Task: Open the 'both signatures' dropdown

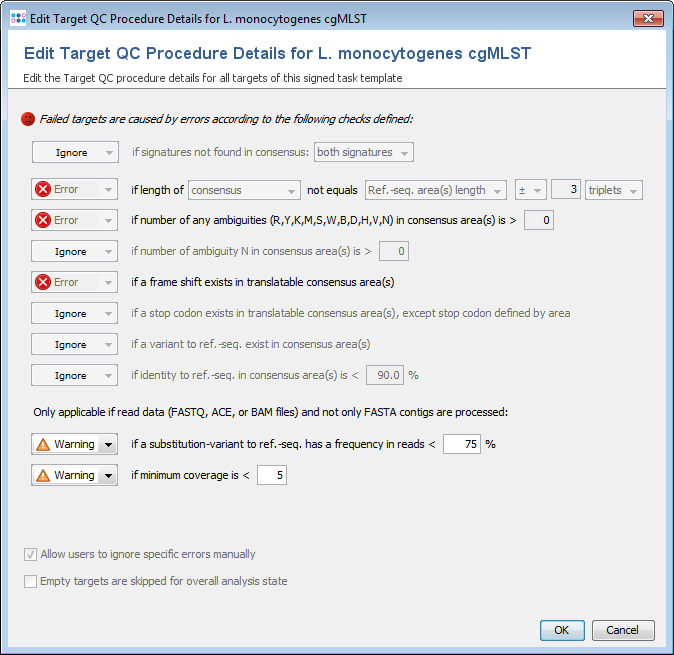Action: point(364,152)
